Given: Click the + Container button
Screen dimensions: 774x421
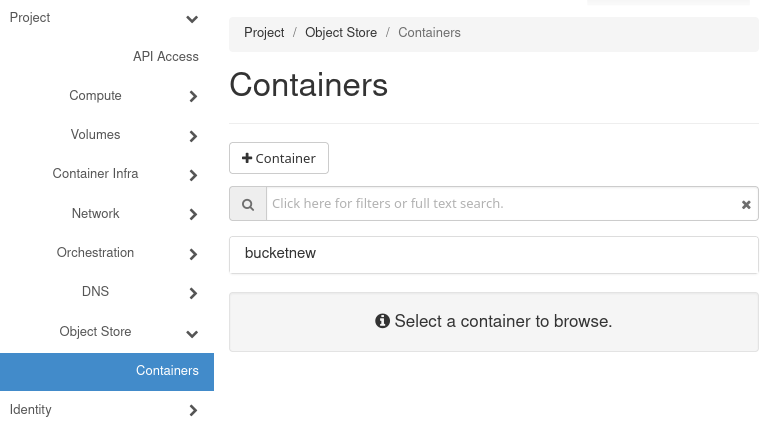Looking at the screenshot, I should coord(279,158).
